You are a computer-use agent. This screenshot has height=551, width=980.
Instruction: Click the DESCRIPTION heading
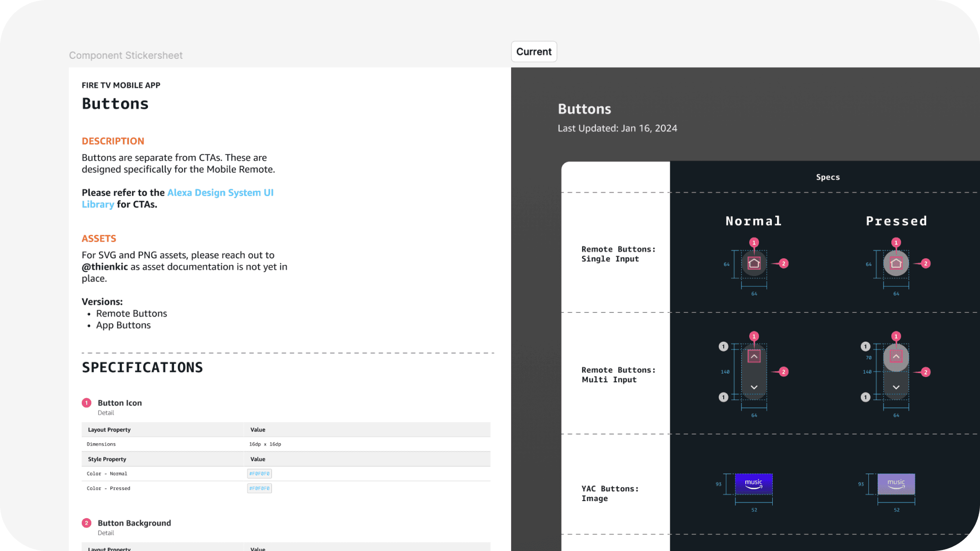tap(113, 141)
